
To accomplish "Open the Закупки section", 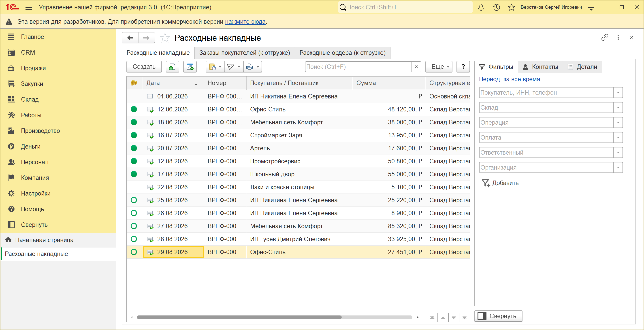I will [x=32, y=84].
